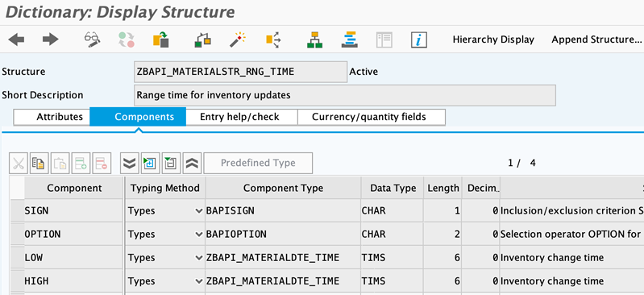Screen dimensions: 644x295
Task: Open Typing Method dropdown for OPTION row
Action: pyautogui.click(x=199, y=235)
